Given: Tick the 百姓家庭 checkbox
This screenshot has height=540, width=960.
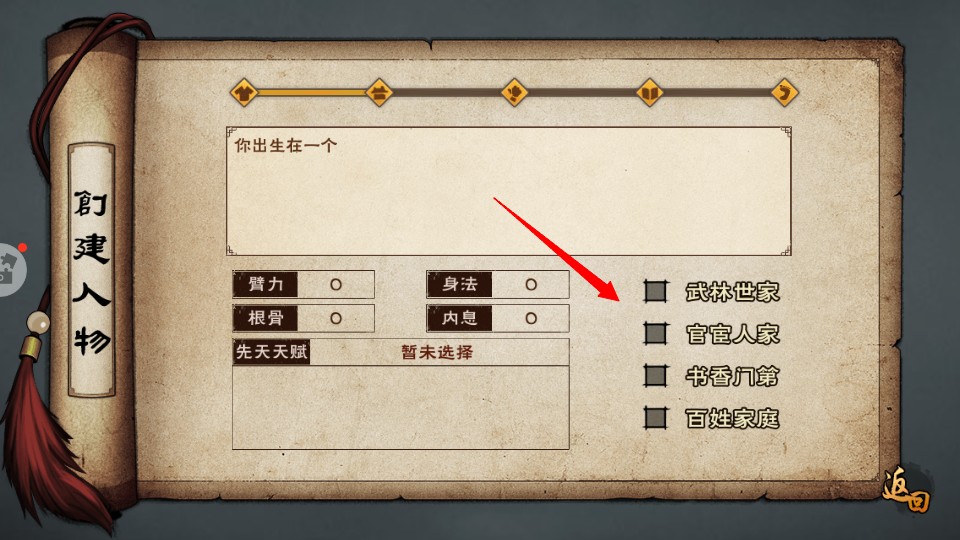Looking at the screenshot, I should (656, 418).
